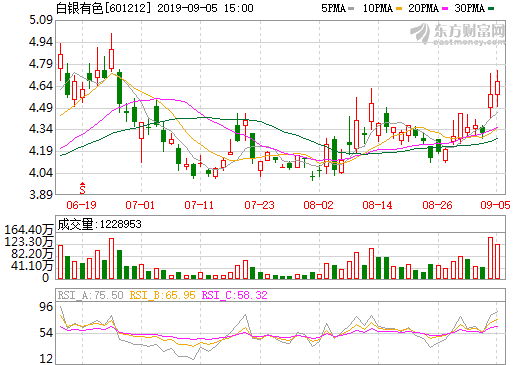Click the 54 RSI axis label
The width and height of the screenshot is (520, 365).
coord(46,333)
